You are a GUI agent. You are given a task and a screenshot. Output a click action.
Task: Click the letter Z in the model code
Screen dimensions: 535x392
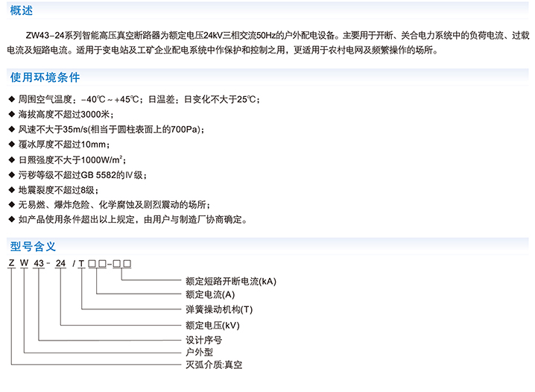tap(10, 264)
